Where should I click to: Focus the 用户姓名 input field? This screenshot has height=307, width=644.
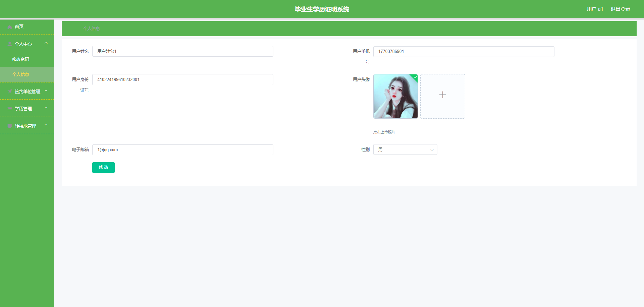coord(183,51)
